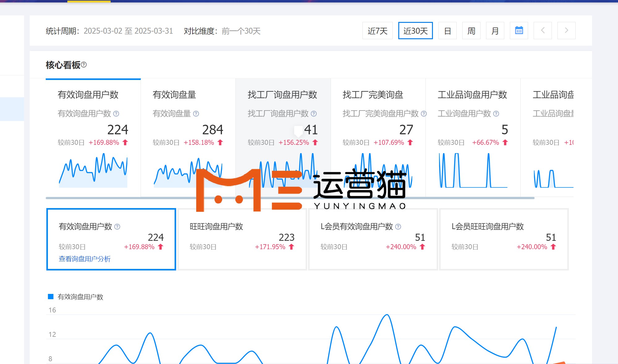Open 查看询盘用户分析 link
618x364 pixels.
85,259
